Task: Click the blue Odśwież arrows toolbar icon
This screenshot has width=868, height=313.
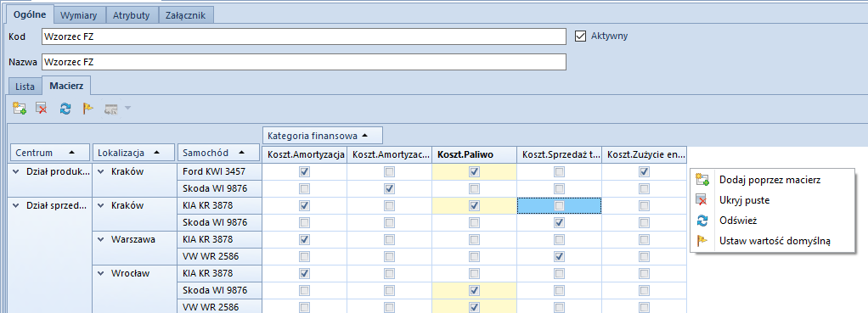Action: (x=65, y=109)
